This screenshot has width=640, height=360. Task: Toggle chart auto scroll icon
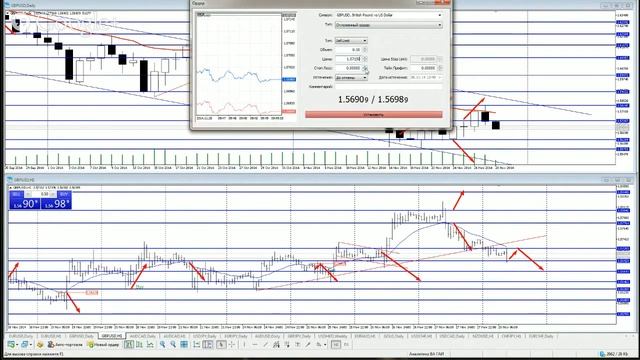click(196, 345)
